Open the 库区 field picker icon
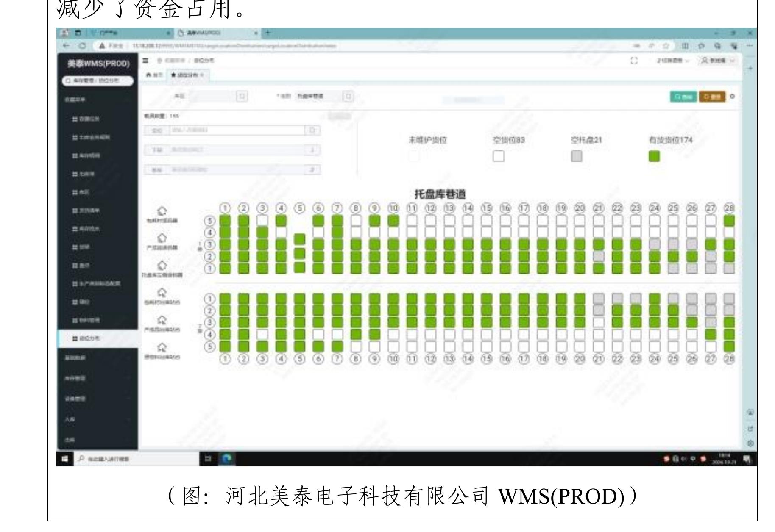The image size is (775, 532). pos(242,97)
